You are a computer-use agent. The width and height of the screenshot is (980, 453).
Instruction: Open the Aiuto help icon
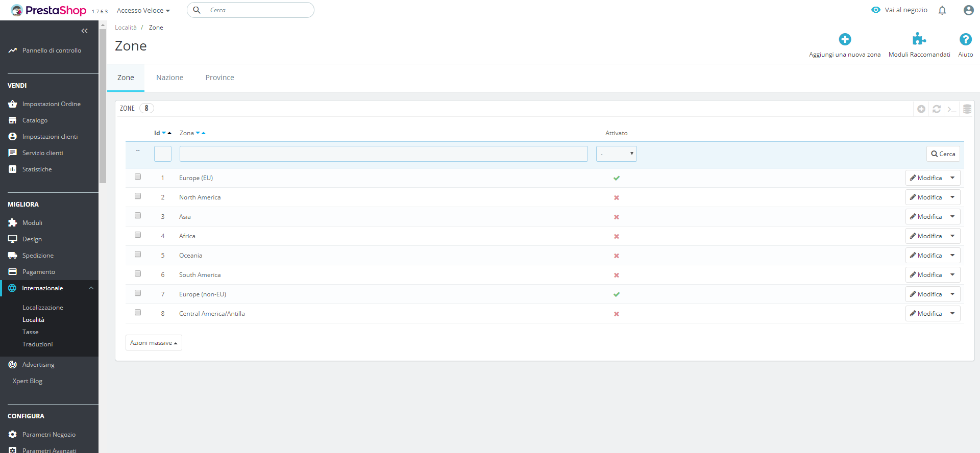click(x=965, y=39)
